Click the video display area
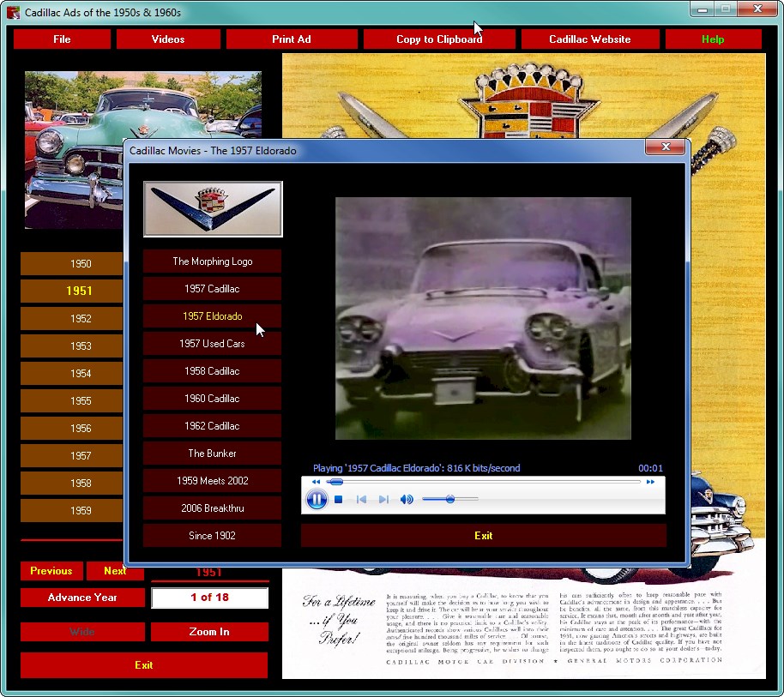This screenshot has width=784, height=697. point(483,319)
